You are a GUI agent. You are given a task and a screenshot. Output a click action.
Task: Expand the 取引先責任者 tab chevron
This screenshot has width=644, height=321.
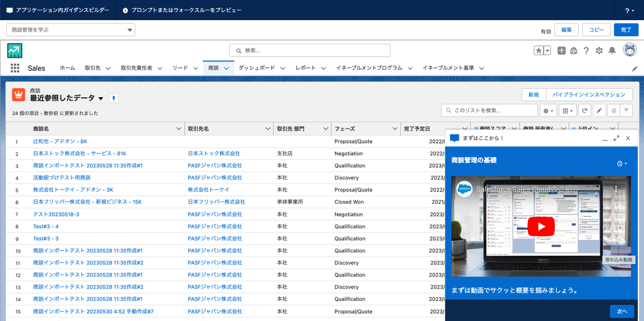click(160, 68)
